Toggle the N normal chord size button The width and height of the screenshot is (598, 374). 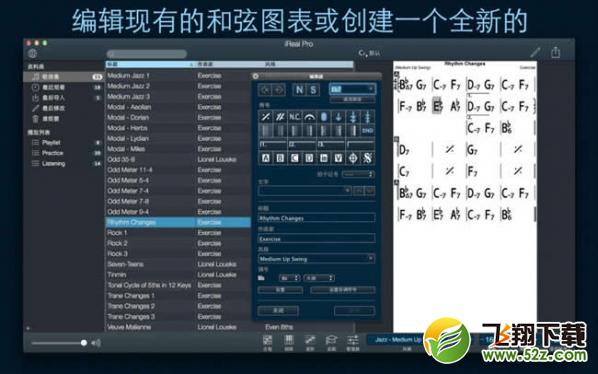[x=299, y=90]
